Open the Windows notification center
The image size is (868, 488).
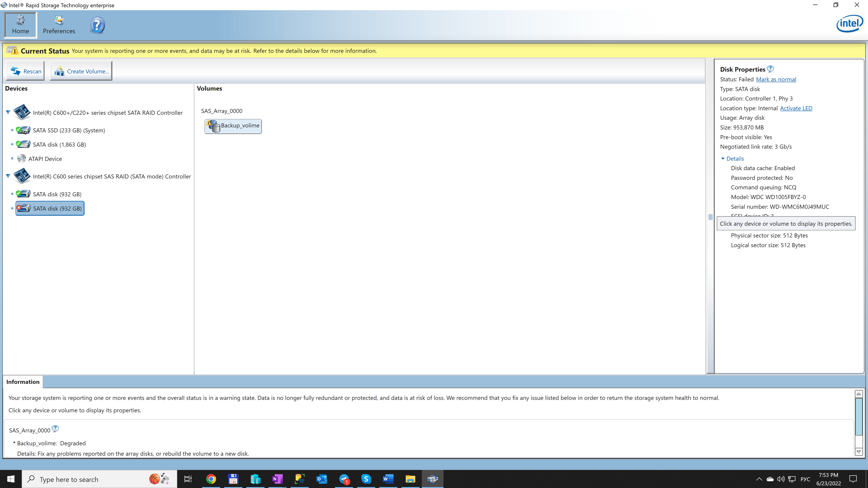point(853,479)
